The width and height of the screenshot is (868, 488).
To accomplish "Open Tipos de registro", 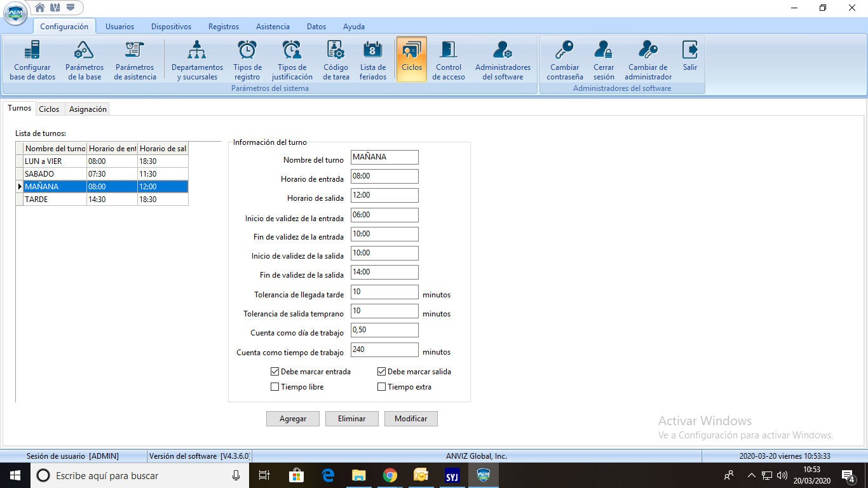I will (247, 60).
